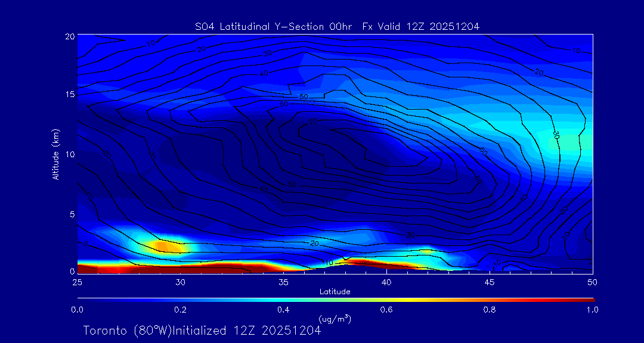The image size is (644, 343).
Task: Click the "Toronto (80°W)Initialized 12Z 20251204" caption
Action: [x=202, y=330]
